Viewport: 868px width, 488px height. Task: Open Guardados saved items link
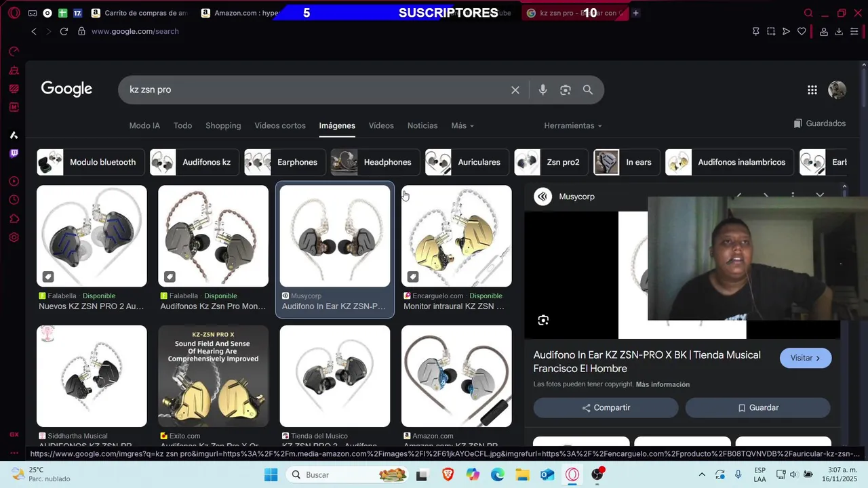pos(819,123)
